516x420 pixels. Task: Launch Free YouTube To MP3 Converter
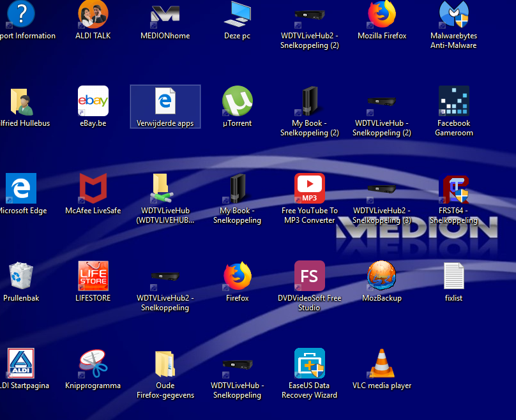pyautogui.click(x=309, y=188)
